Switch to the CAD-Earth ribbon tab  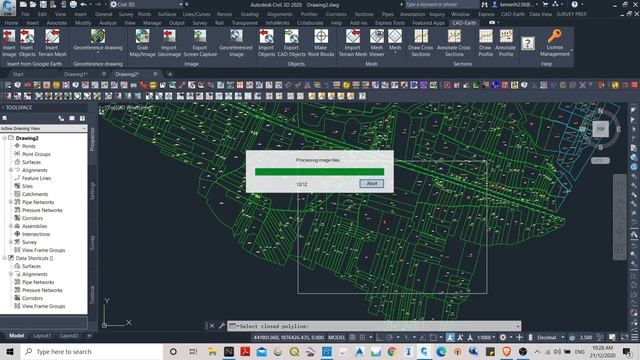tap(464, 23)
